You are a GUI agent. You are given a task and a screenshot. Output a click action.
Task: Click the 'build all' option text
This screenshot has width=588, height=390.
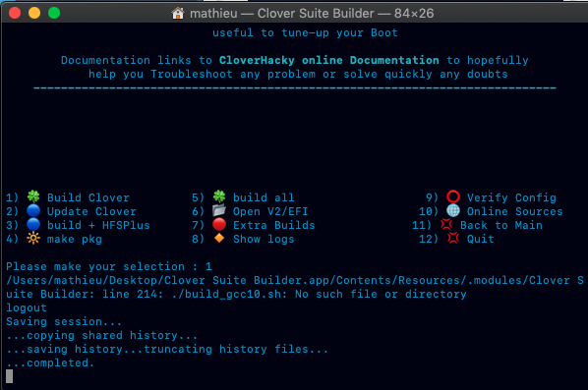coord(264,197)
